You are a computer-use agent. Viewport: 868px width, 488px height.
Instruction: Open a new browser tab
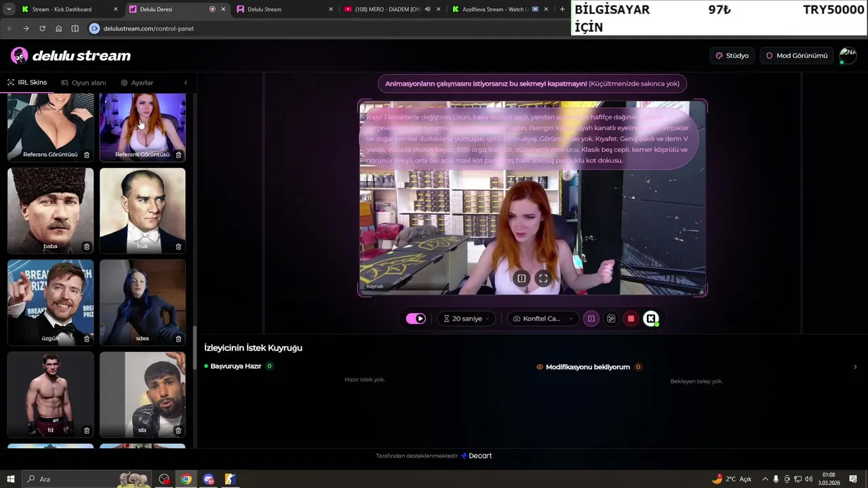tap(562, 9)
